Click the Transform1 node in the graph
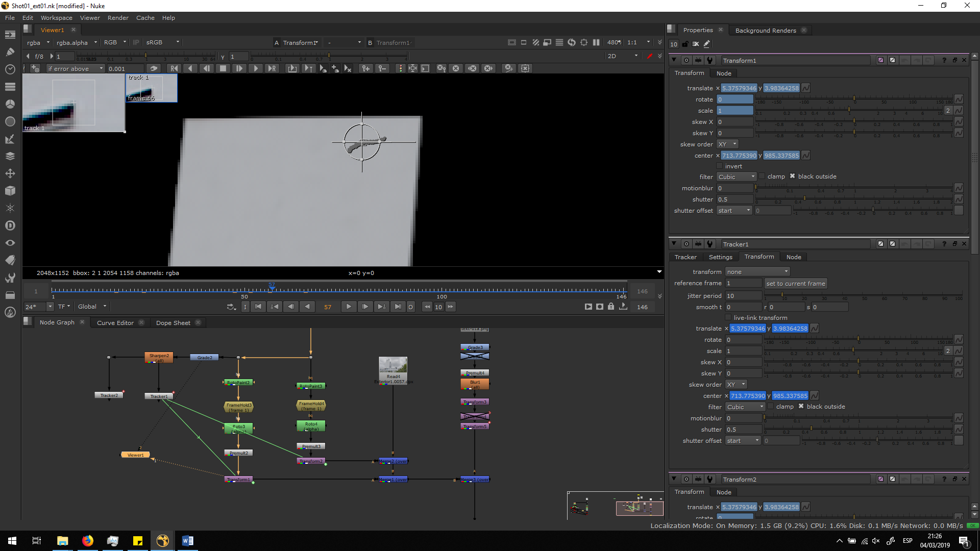 238,480
